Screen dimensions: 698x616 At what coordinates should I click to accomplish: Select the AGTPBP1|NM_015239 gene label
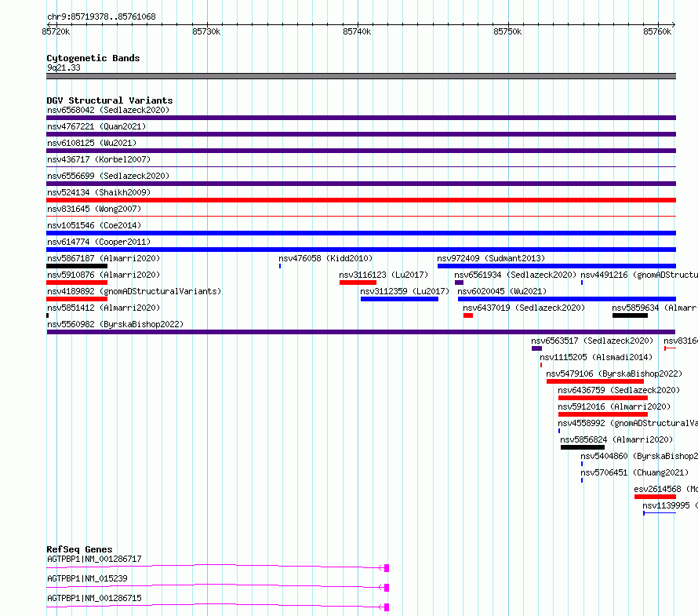(87, 578)
